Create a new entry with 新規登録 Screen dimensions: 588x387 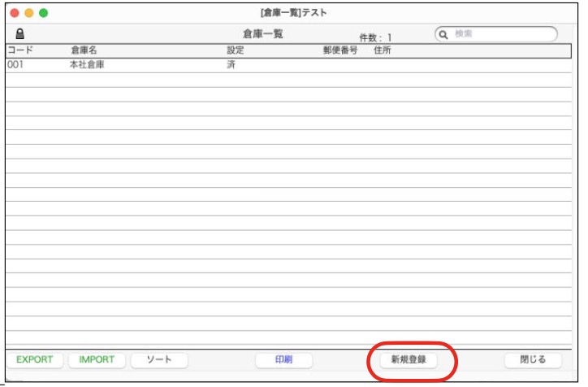[x=409, y=359]
